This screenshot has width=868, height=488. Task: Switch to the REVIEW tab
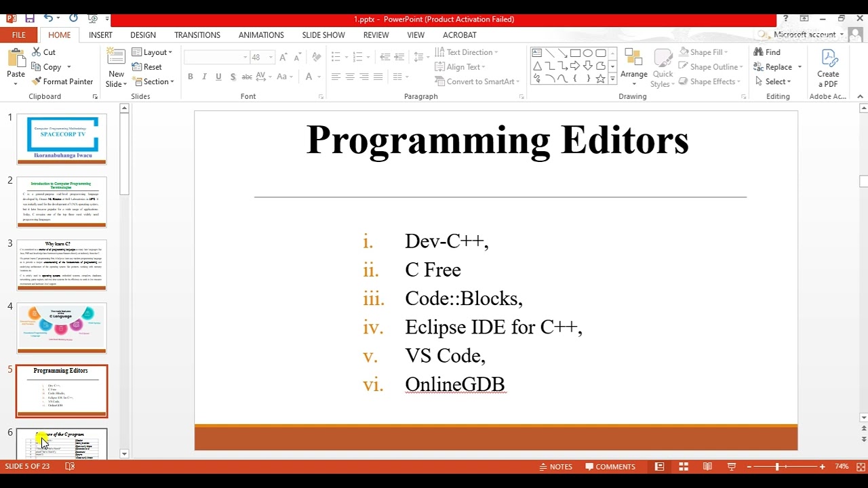(x=376, y=35)
